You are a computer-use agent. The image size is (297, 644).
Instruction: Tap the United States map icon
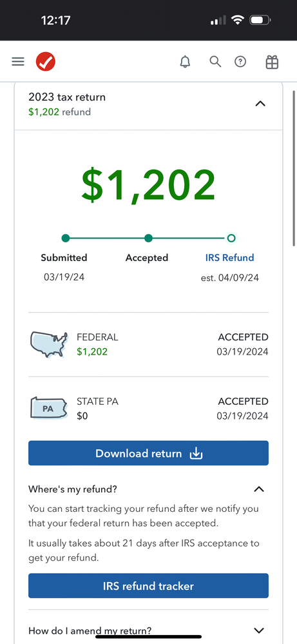click(x=49, y=345)
